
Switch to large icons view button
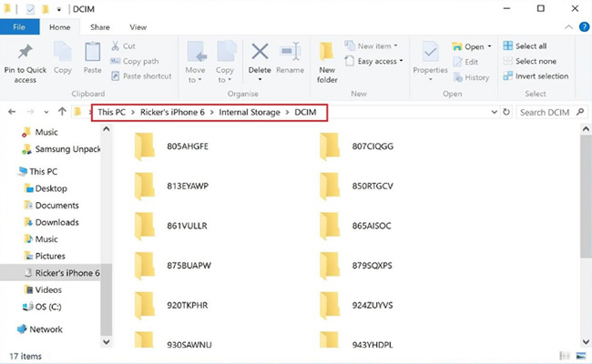pyautogui.click(x=581, y=356)
